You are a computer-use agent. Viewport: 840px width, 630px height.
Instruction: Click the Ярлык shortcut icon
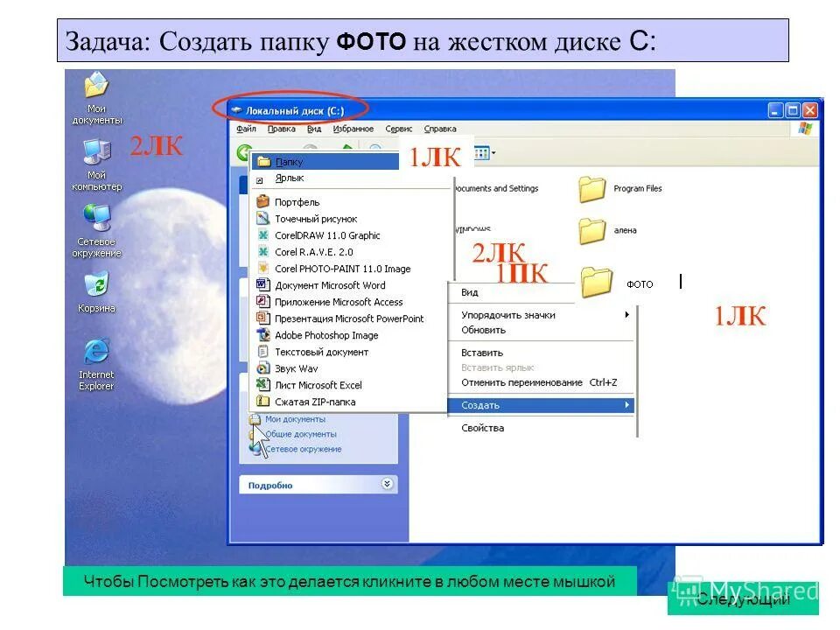260,180
